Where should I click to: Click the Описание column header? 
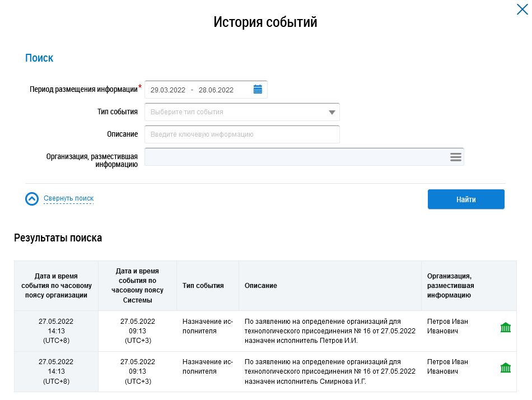[261, 286]
